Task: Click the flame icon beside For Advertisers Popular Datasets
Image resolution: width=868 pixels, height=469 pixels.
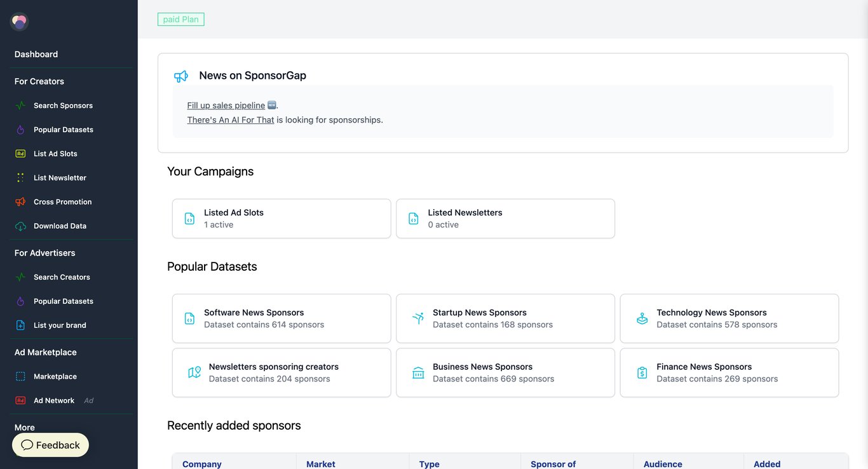Action: (20, 301)
